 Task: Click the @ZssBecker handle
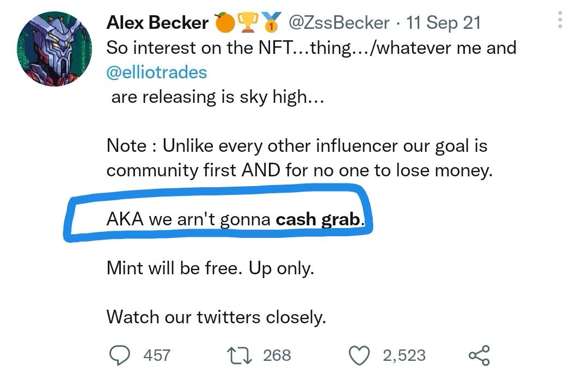338,22
